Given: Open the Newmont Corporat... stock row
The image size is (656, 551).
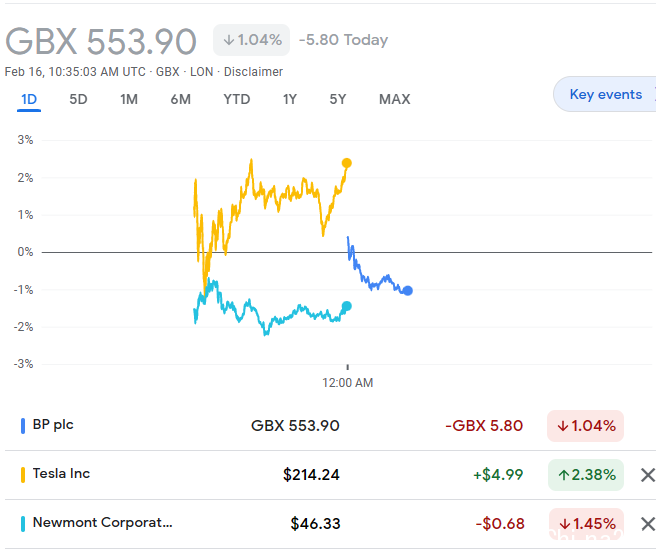Looking at the screenshot, I should click(326, 524).
